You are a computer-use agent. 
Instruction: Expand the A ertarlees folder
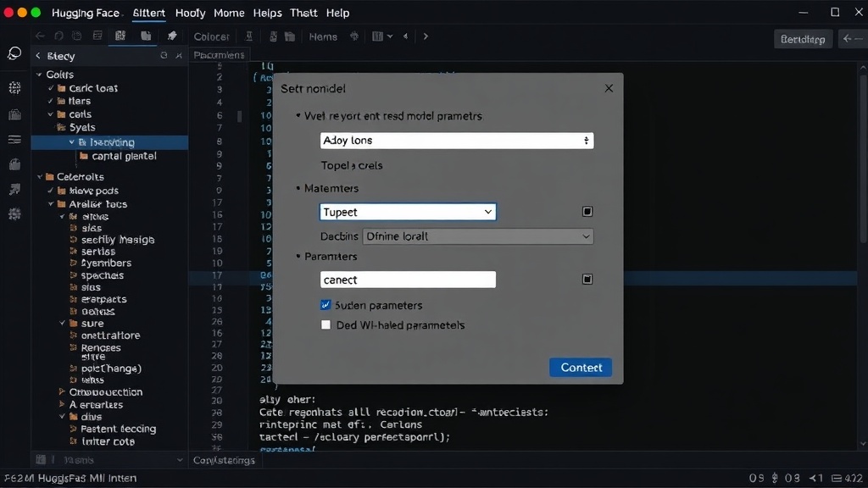pyautogui.click(x=62, y=404)
